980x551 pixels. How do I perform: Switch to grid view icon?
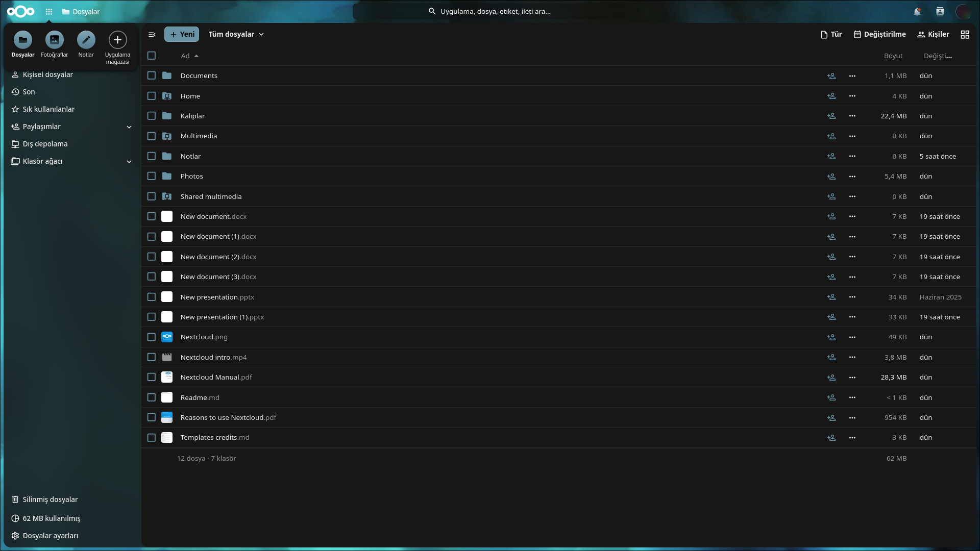[x=965, y=35]
